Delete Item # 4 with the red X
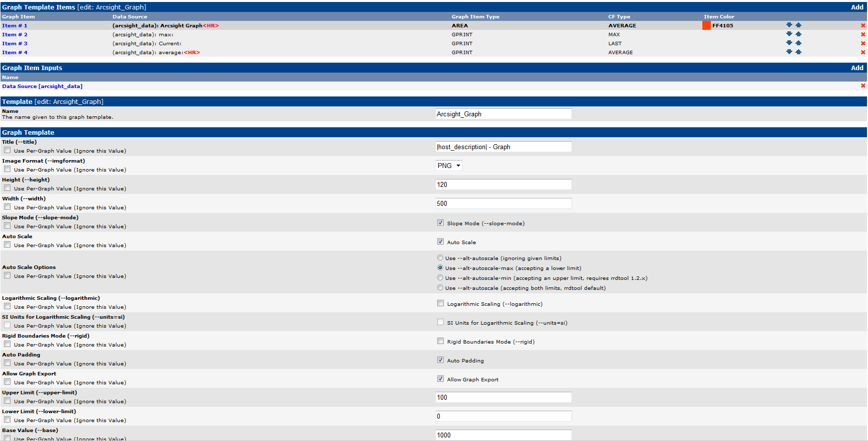The width and height of the screenshot is (868, 441). (863, 52)
